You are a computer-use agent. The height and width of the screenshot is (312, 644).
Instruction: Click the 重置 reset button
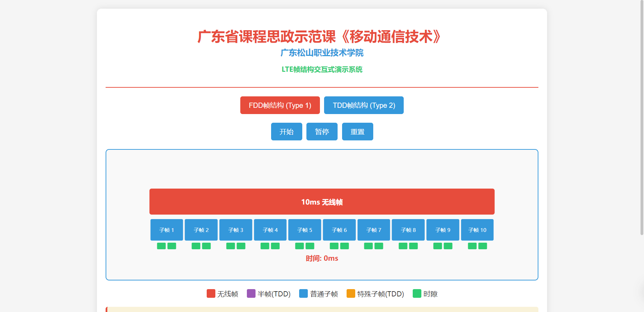coord(357,132)
